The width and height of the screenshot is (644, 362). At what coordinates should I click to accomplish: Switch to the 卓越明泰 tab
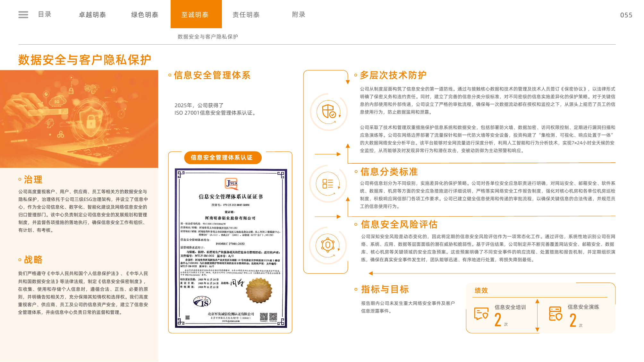coord(92,15)
